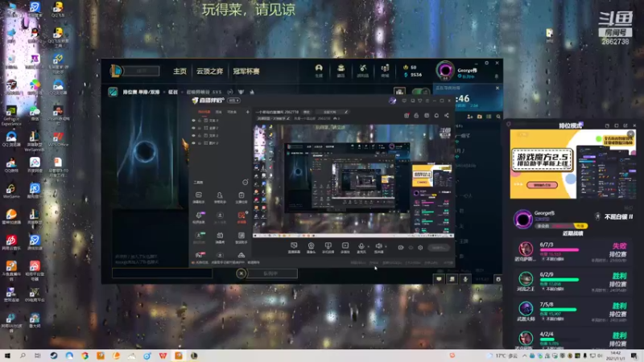Click share icon at streaming app top right
This screenshot has height=362, width=644.
tap(447, 116)
